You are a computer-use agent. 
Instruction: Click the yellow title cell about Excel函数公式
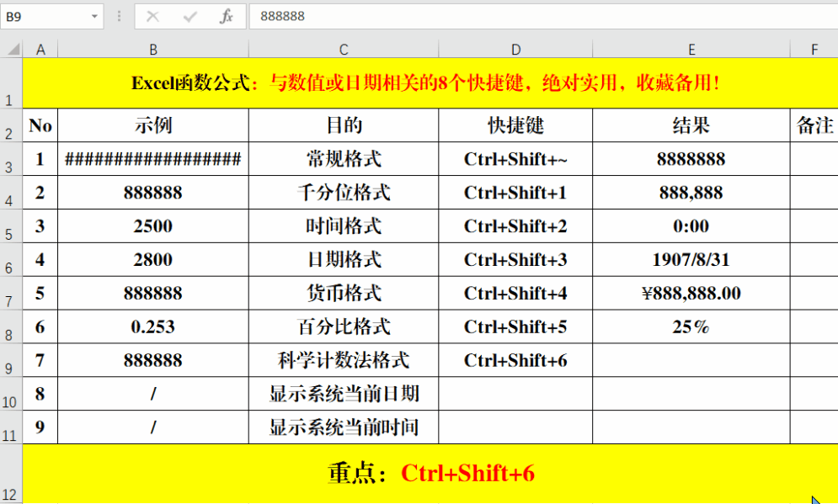(x=430, y=82)
